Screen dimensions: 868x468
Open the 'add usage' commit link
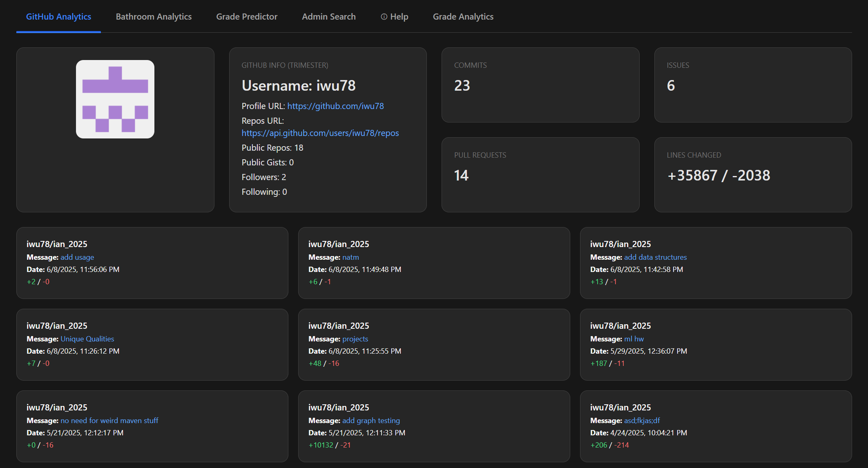pyautogui.click(x=77, y=257)
